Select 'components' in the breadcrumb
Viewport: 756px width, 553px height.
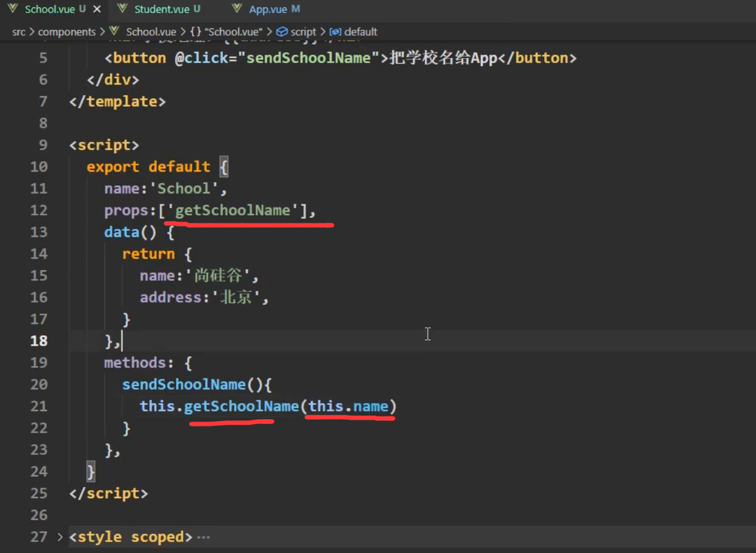pyautogui.click(x=67, y=31)
